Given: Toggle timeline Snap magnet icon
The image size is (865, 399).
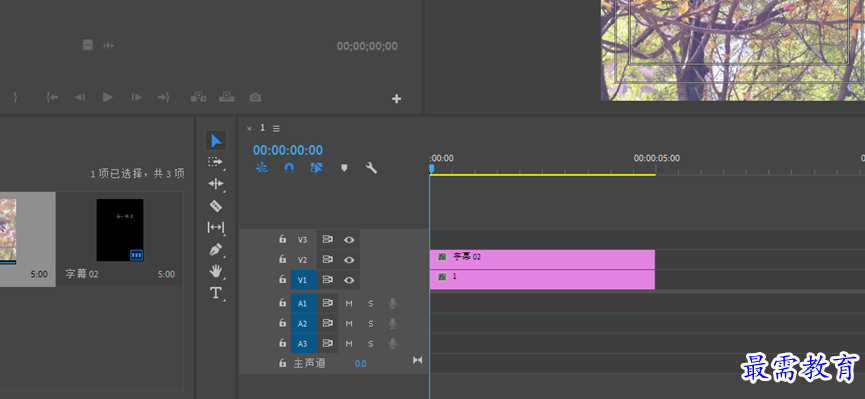Looking at the screenshot, I should (289, 168).
